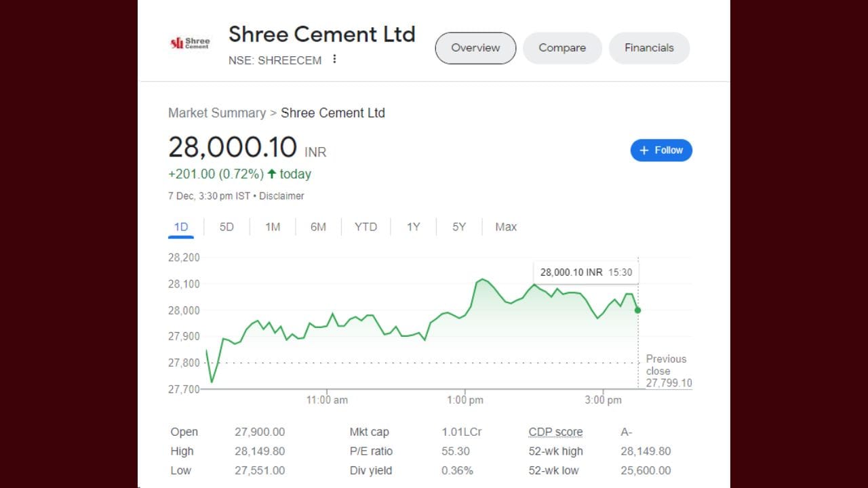Open the Overview tab

point(475,48)
